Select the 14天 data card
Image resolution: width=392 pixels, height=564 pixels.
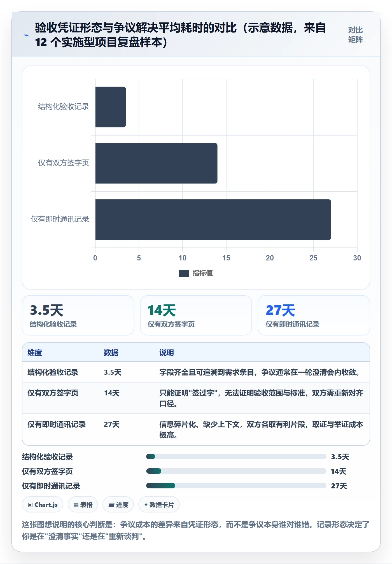point(196,315)
